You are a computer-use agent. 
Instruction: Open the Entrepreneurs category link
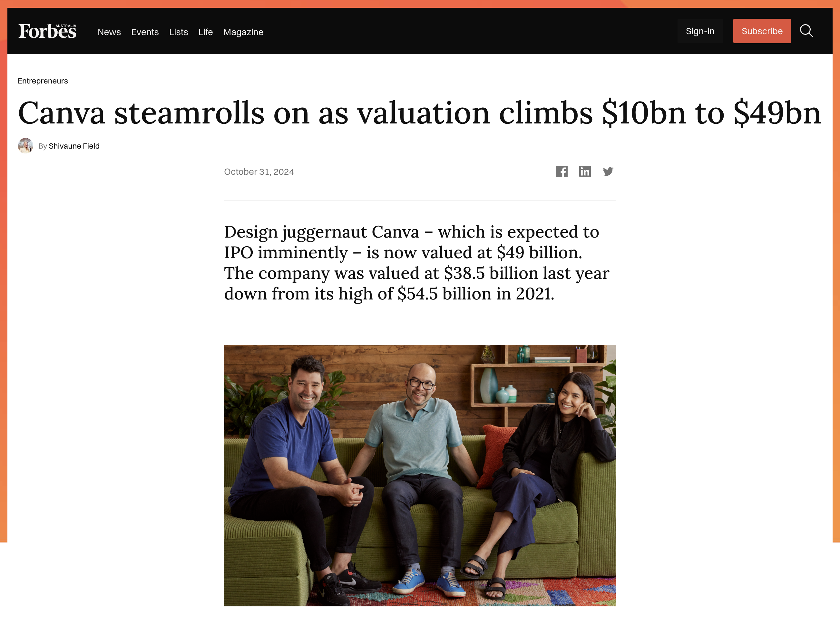43,81
